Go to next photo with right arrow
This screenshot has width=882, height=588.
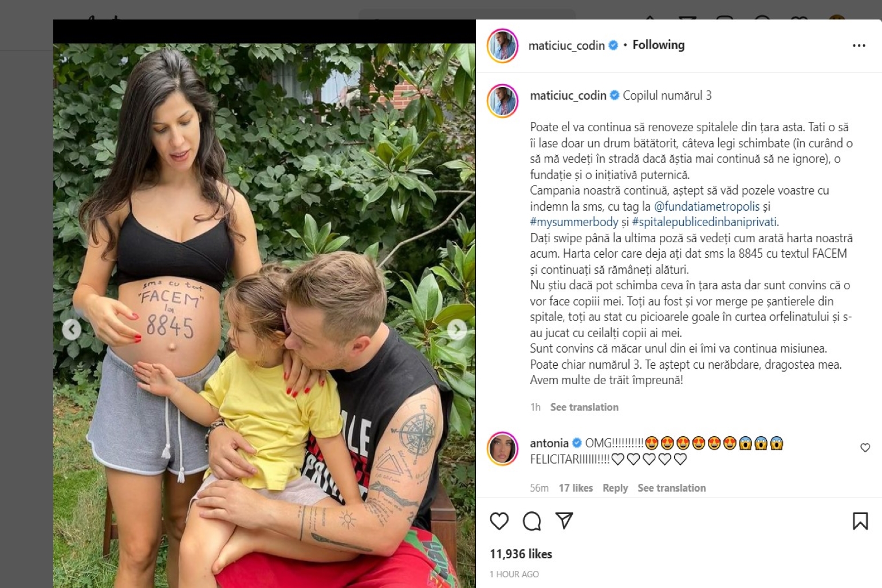pyautogui.click(x=456, y=329)
